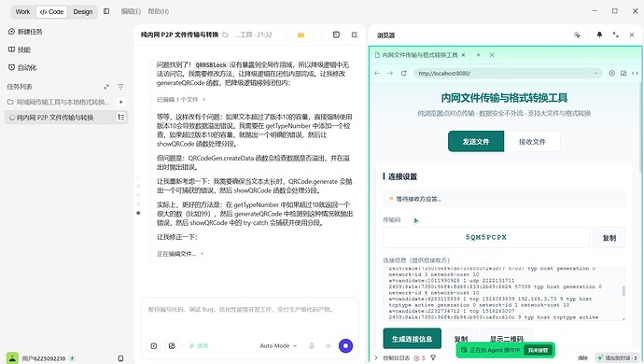Add a task via the folder's plus icon
Viewport: 644px width, 364px height.
tap(121, 102)
